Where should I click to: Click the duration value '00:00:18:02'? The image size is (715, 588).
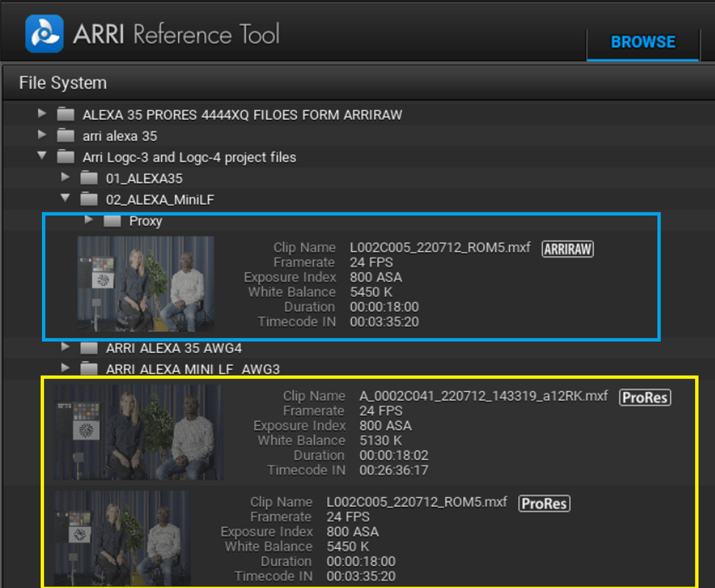coord(394,455)
